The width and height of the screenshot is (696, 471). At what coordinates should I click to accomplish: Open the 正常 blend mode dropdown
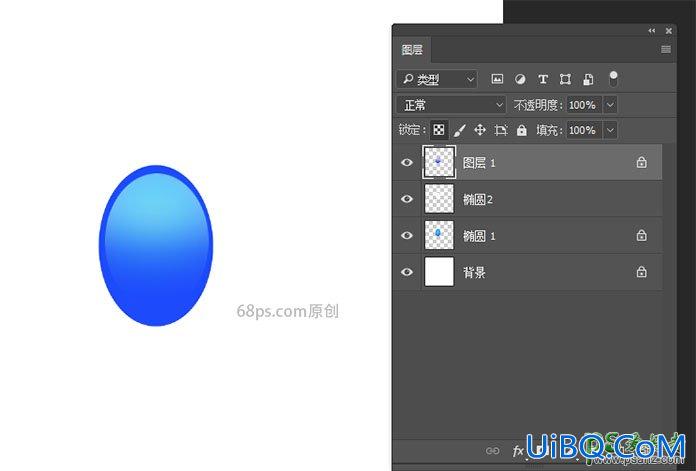[451, 105]
